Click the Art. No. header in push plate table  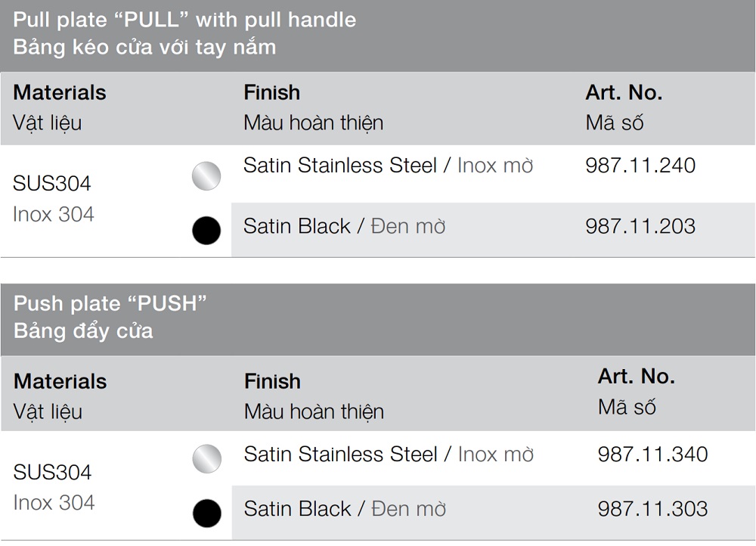pos(636,377)
